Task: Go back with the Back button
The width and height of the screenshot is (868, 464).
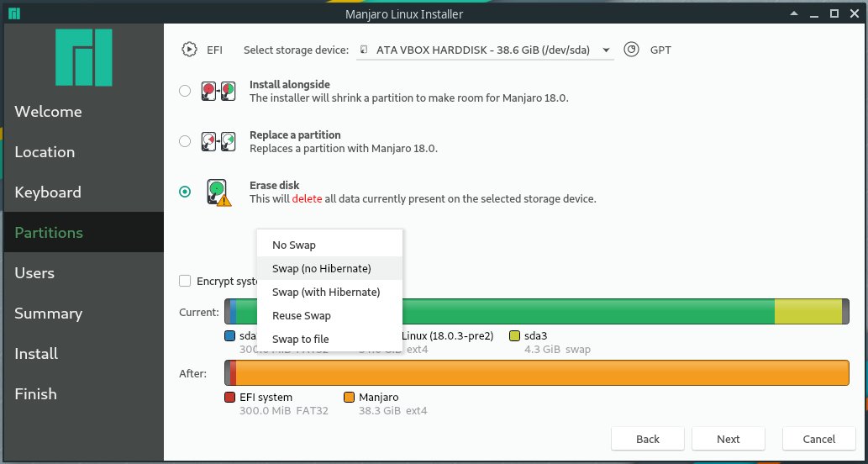Action: (x=647, y=439)
